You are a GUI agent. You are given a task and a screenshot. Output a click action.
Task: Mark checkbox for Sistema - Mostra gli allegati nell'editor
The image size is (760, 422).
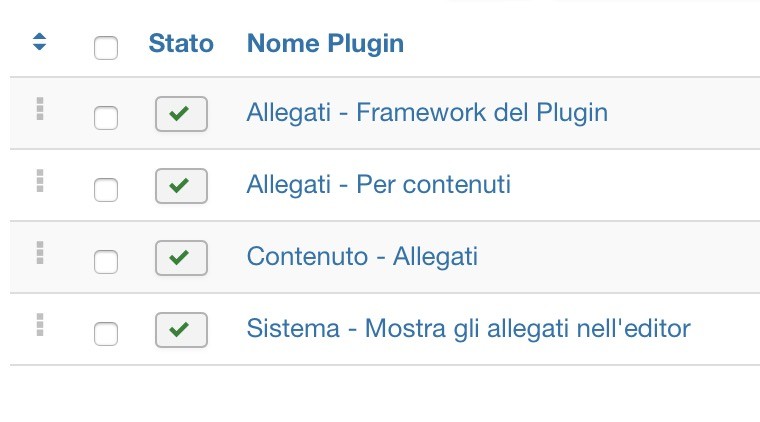(105, 333)
